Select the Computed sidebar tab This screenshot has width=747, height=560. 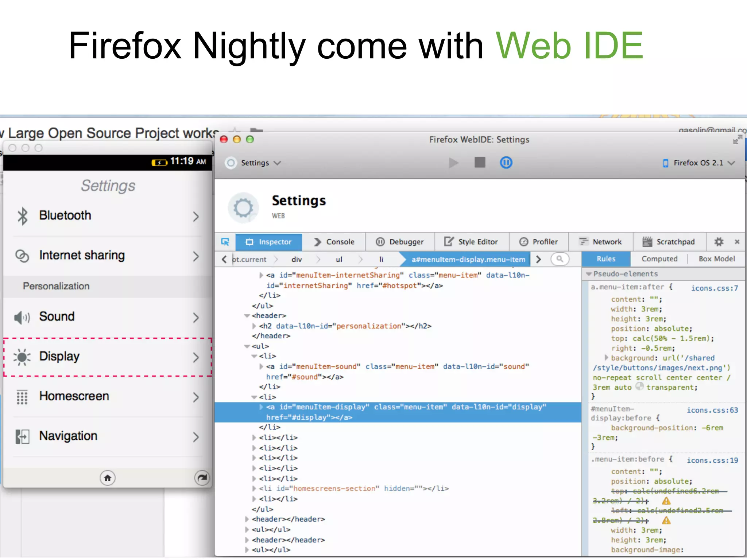click(659, 259)
